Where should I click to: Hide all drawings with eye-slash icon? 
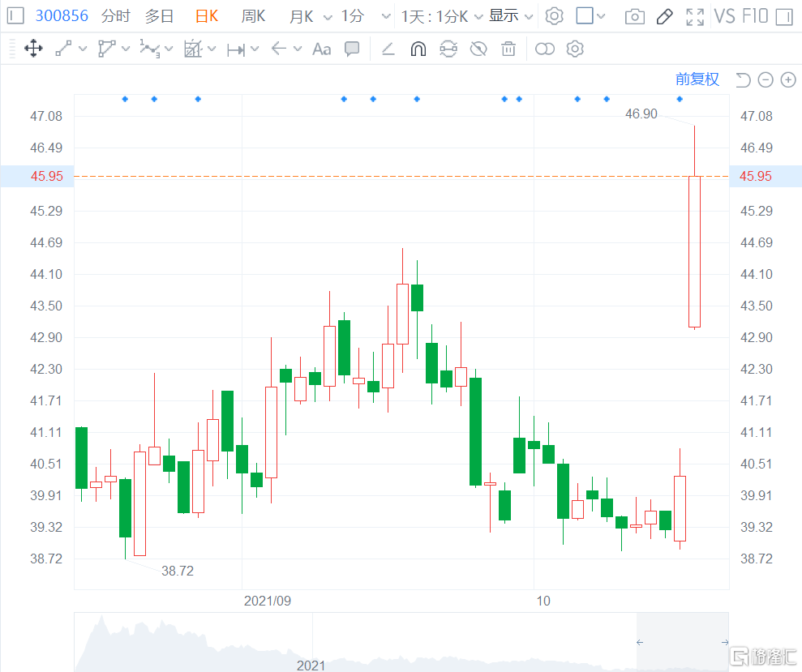click(478, 49)
